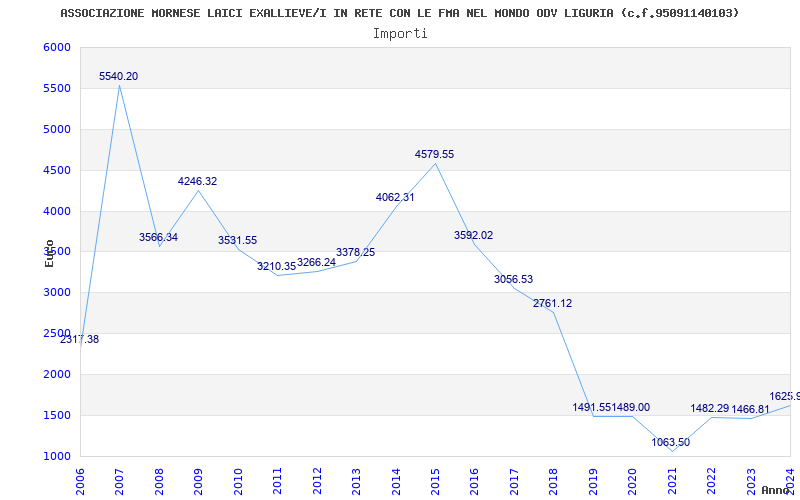Image resolution: width=800 pixels, height=500 pixels.
Task: Select the 2011 x-axis year label
Action: click(278, 480)
